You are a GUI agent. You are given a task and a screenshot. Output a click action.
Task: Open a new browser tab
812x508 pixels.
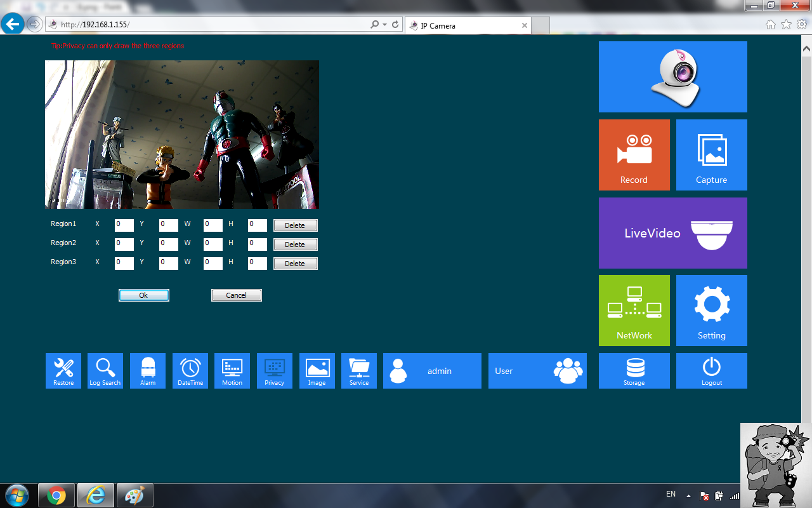(540, 26)
